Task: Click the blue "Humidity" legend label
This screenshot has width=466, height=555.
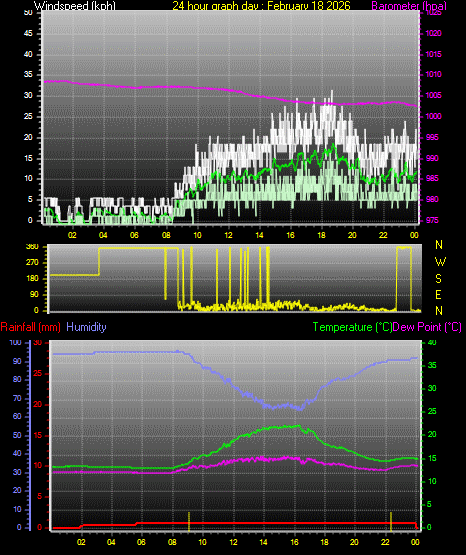Action: pyautogui.click(x=86, y=327)
